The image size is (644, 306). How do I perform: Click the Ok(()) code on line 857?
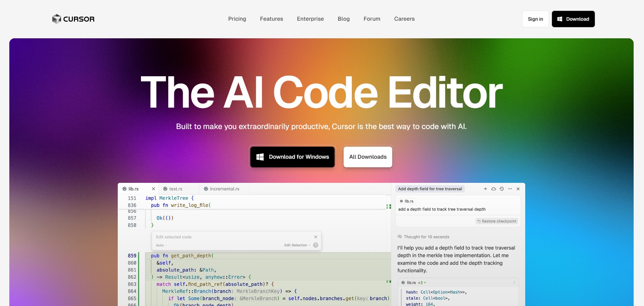click(x=165, y=218)
